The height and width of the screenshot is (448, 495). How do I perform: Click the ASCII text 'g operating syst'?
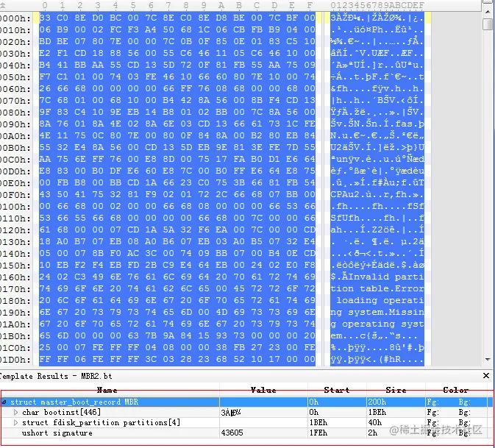click(x=377, y=324)
